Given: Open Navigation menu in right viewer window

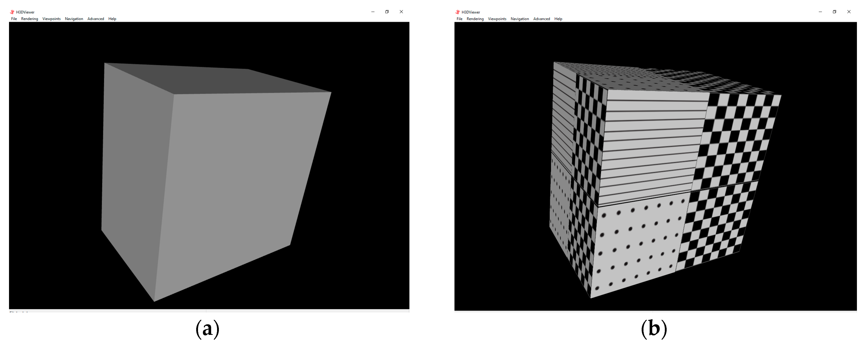Looking at the screenshot, I should (520, 19).
